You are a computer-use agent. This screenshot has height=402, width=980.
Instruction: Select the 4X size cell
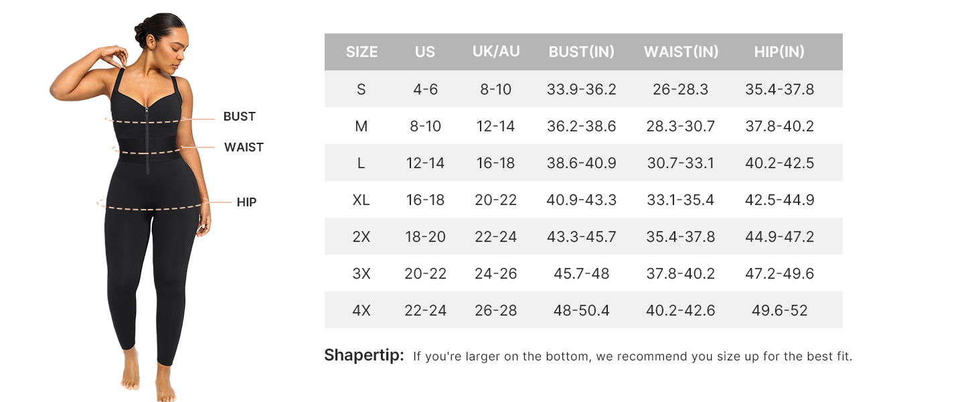point(361,310)
